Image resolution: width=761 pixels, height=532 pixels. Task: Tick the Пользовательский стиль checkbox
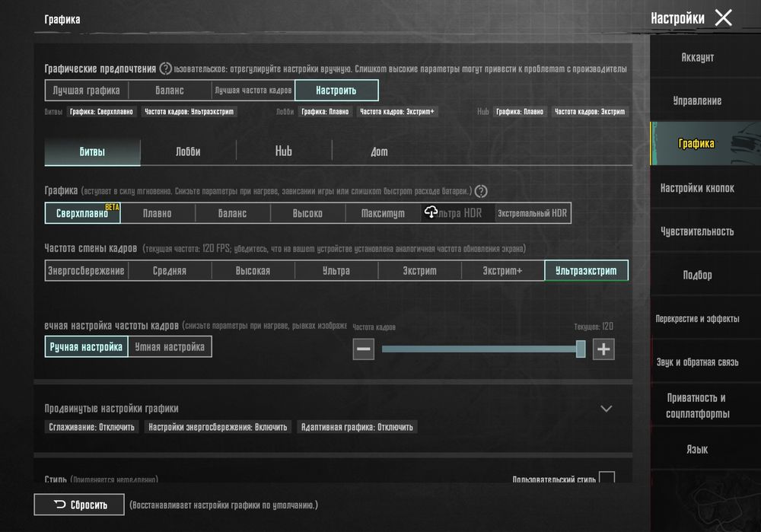click(x=607, y=478)
